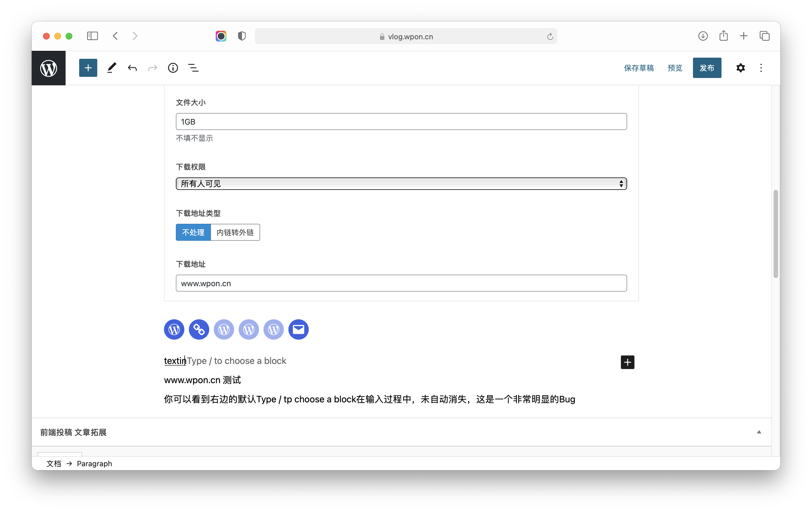The width and height of the screenshot is (812, 512).
Task: Click the black add block plus button
Action: click(628, 362)
